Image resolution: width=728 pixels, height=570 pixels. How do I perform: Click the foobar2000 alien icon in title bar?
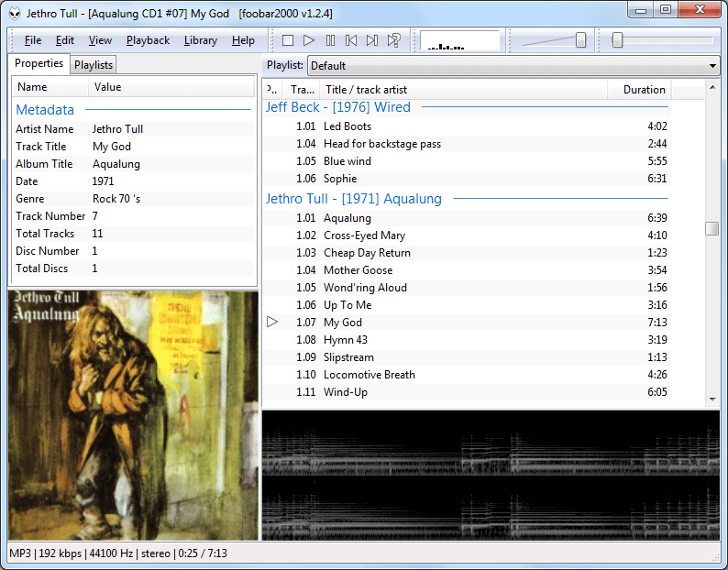point(15,14)
